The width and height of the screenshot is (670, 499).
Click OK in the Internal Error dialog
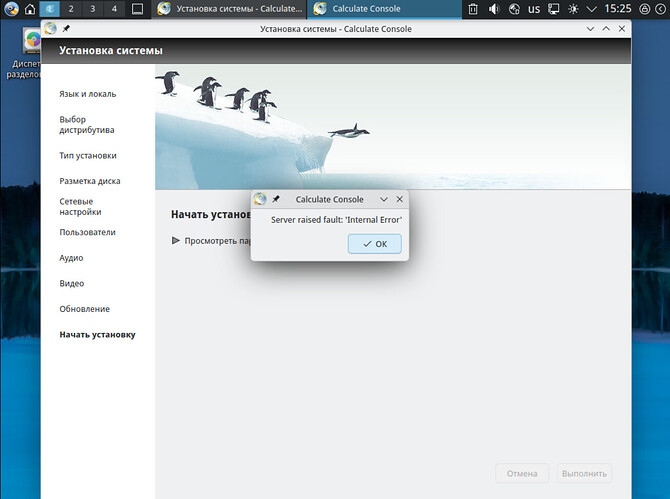click(x=374, y=244)
